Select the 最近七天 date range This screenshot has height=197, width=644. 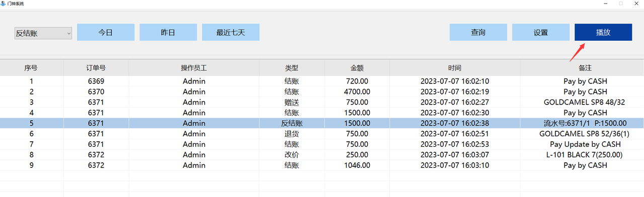(231, 32)
